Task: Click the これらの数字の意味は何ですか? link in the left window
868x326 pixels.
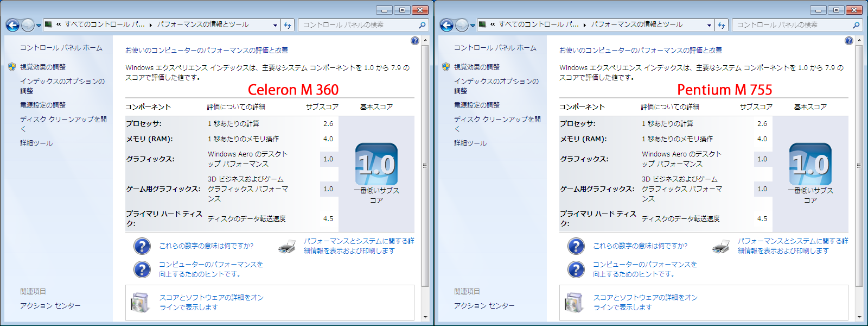Action: click(206, 246)
